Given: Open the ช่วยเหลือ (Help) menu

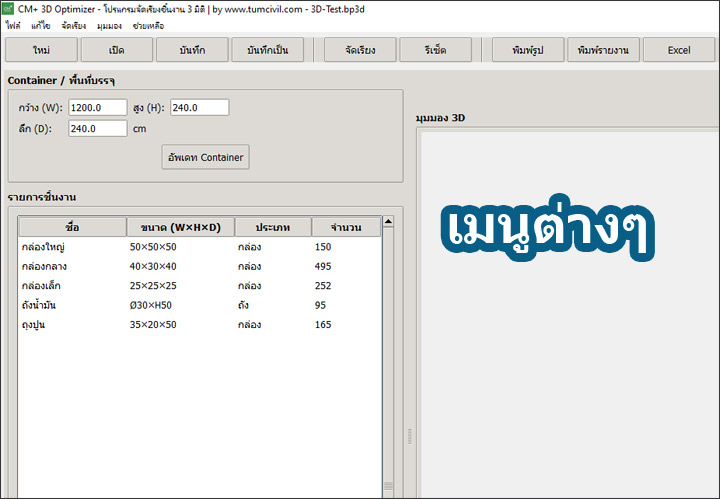Looking at the screenshot, I should [x=149, y=23].
